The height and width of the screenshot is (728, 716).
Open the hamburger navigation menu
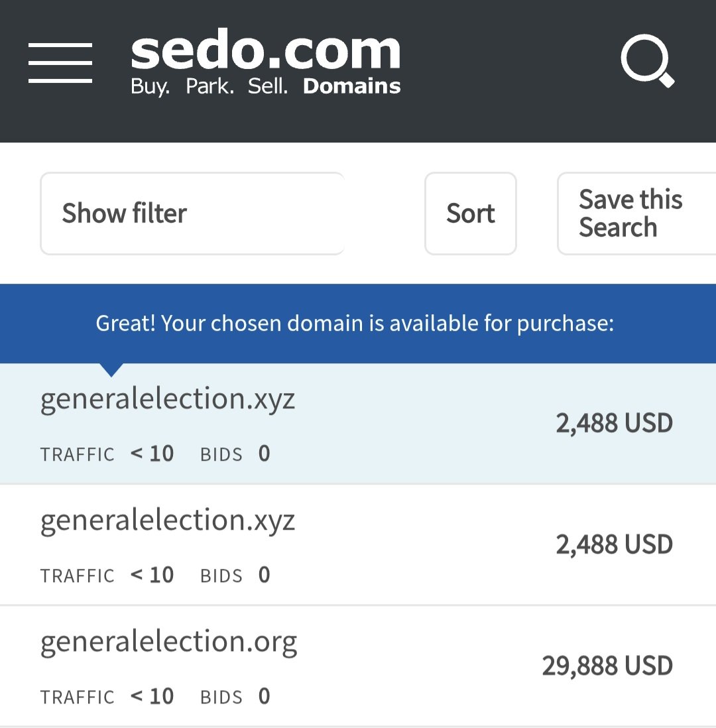click(x=60, y=63)
